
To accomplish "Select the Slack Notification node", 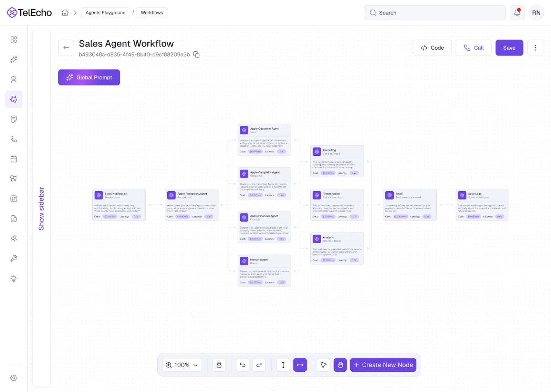I will [x=119, y=205].
